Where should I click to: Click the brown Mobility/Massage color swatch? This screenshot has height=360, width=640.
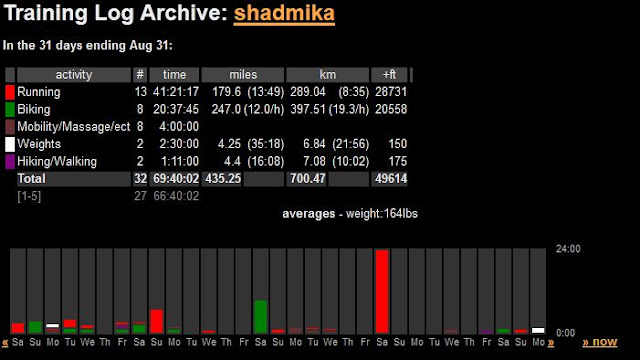(10, 127)
